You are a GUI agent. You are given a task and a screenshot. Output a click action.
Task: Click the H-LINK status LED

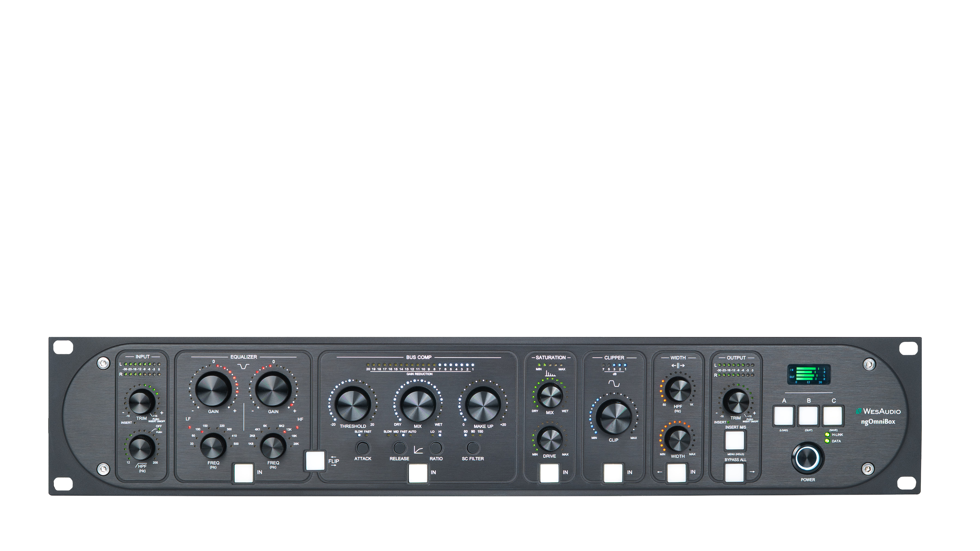tap(827, 435)
